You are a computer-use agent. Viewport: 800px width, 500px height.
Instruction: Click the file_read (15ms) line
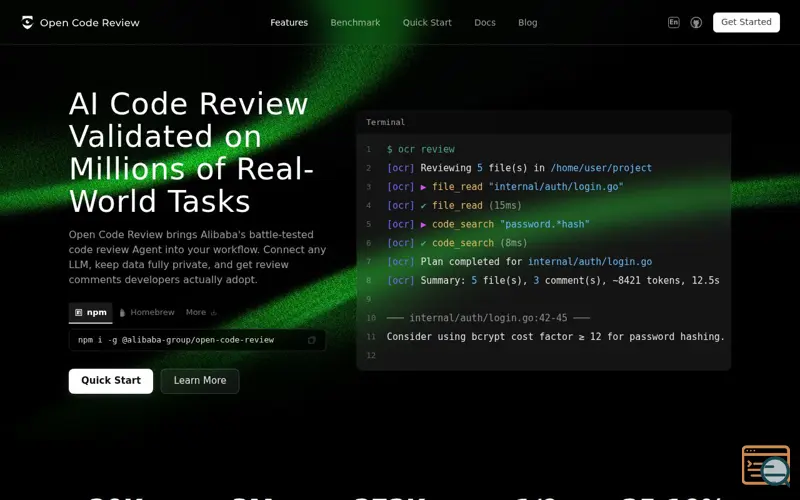[454, 206]
